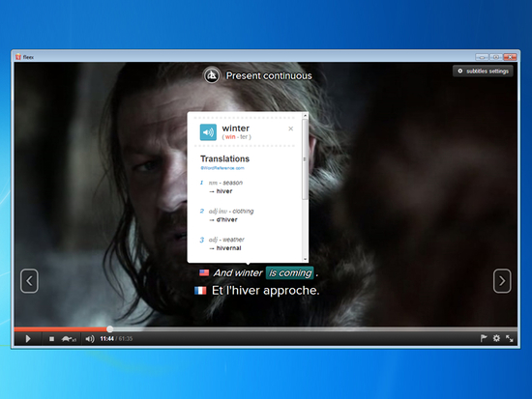The height and width of the screenshot is (399, 532).
Task: Click the video progress bar handle
Action: tap(110, 328)
